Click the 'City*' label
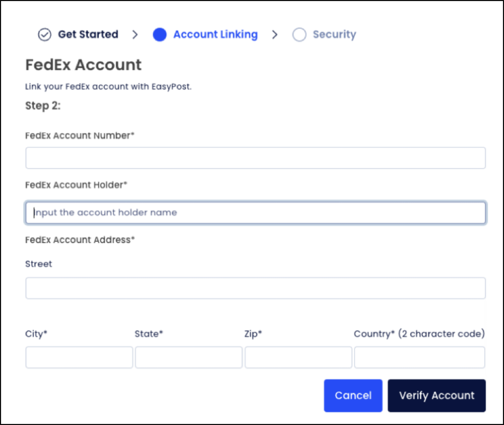504x425 pixels. pyautogui.click(x=36, y=334)
